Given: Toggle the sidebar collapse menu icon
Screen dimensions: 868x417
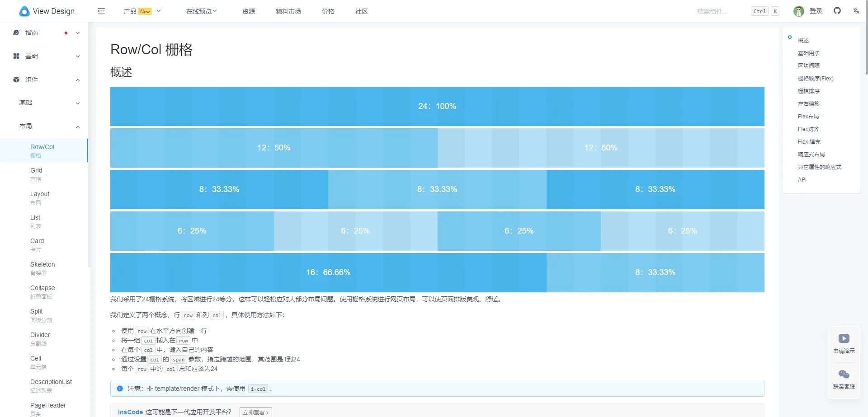Looking at the screenshot, I should 101,11.
